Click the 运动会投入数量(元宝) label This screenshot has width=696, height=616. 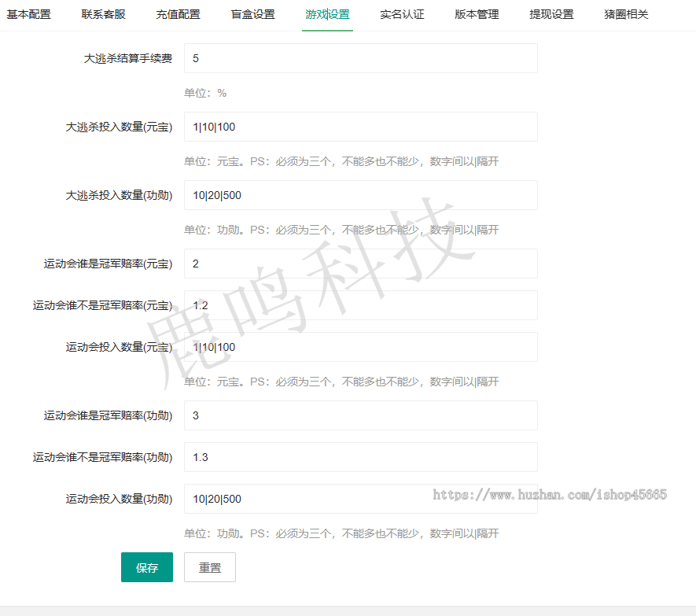click(119, 347)
